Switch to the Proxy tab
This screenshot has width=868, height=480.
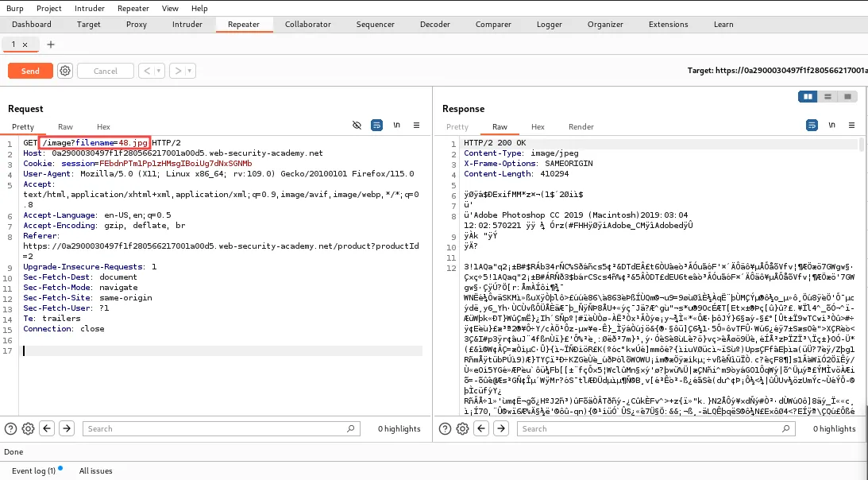pos(136,25)
